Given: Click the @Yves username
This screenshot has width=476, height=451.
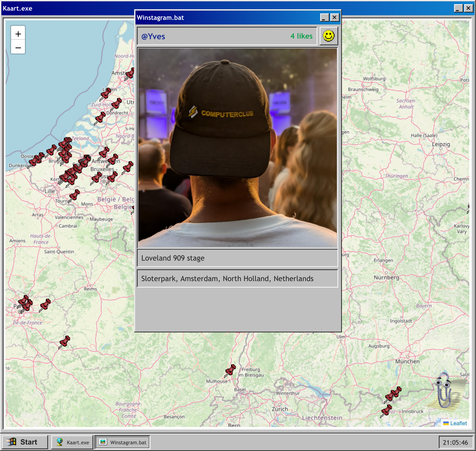Looking at the screenshot, I should 153,36.
